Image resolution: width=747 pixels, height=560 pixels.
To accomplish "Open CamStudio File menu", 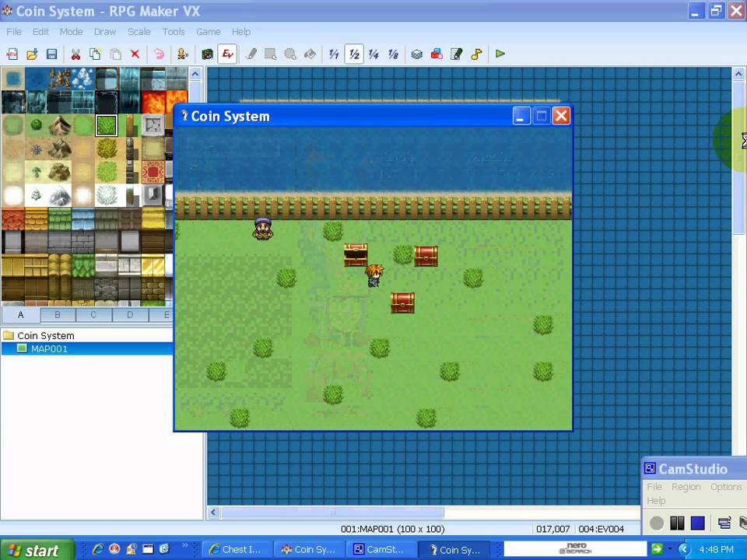I will click(654, 487).
